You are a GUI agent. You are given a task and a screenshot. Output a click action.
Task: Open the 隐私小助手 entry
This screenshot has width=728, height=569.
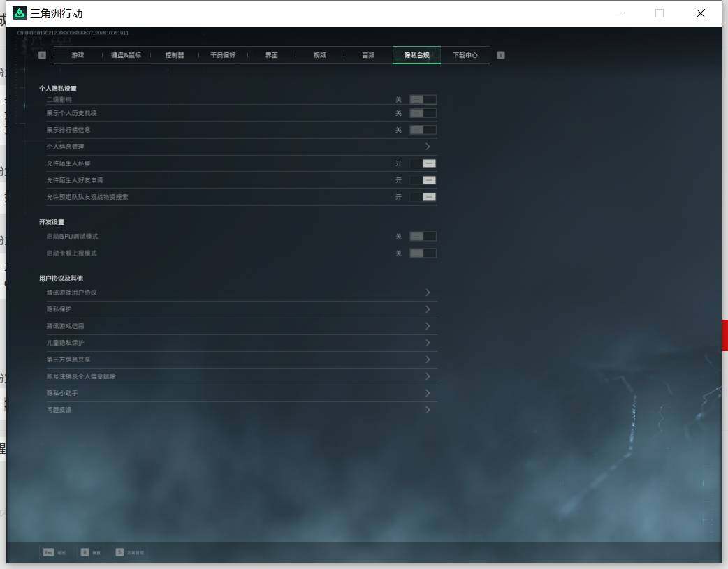242,393
